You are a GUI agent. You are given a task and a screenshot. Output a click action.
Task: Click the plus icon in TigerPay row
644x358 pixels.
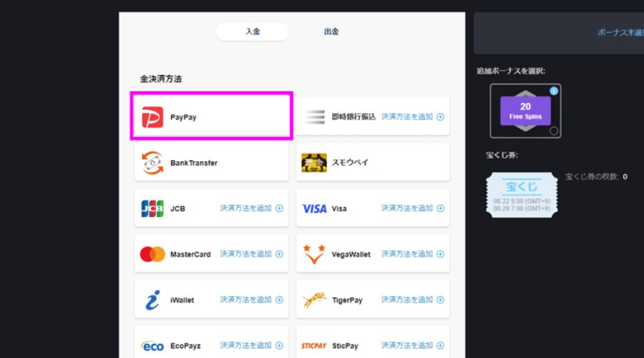(440, 299)
